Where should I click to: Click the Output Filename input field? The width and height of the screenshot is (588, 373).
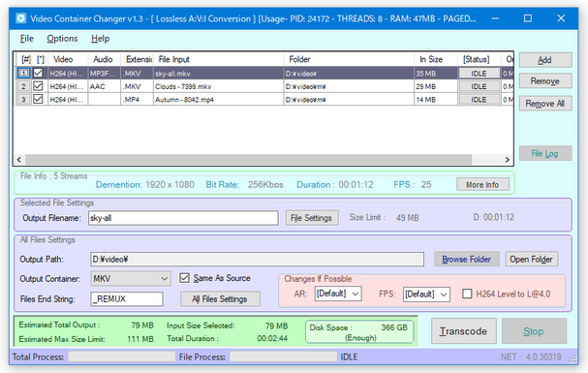point(183,218)
